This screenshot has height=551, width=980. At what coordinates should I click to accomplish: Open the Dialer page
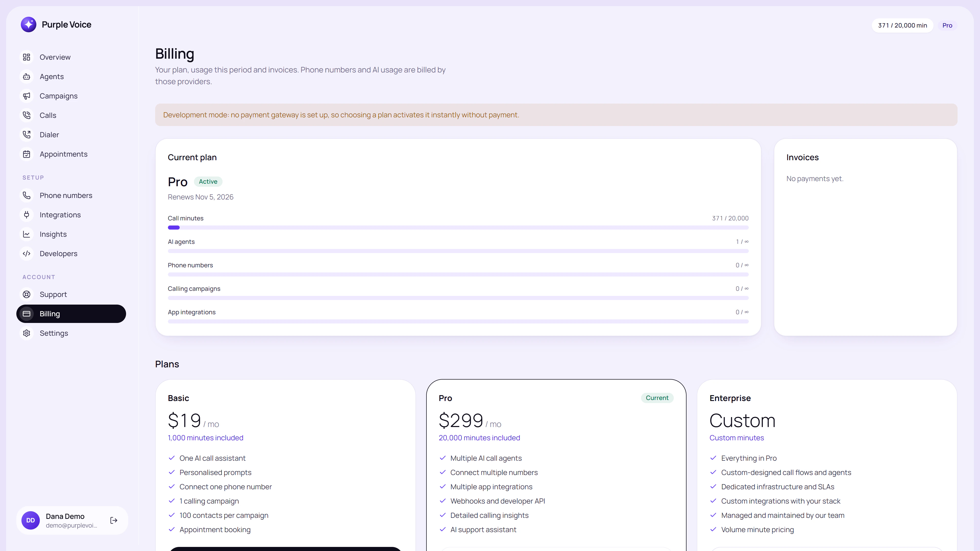point(71,135)
